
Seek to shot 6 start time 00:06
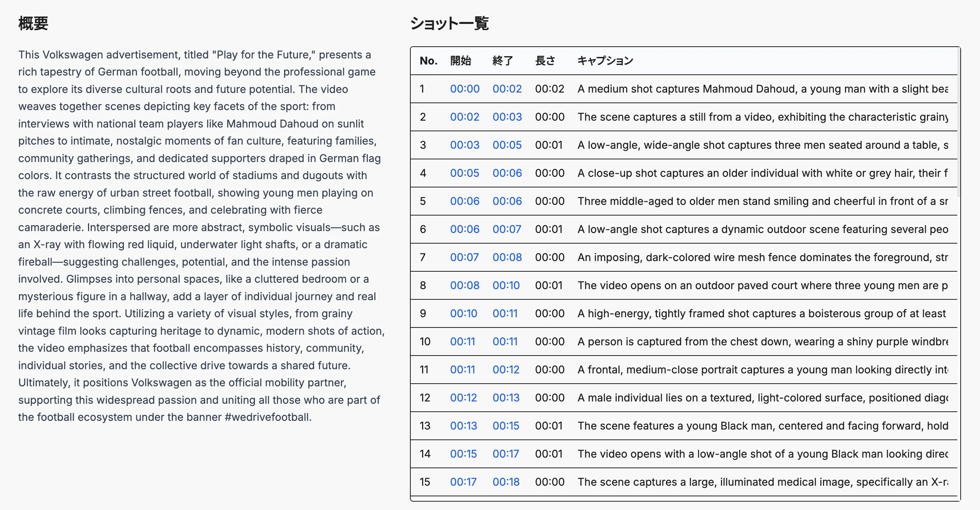point(465,229)
